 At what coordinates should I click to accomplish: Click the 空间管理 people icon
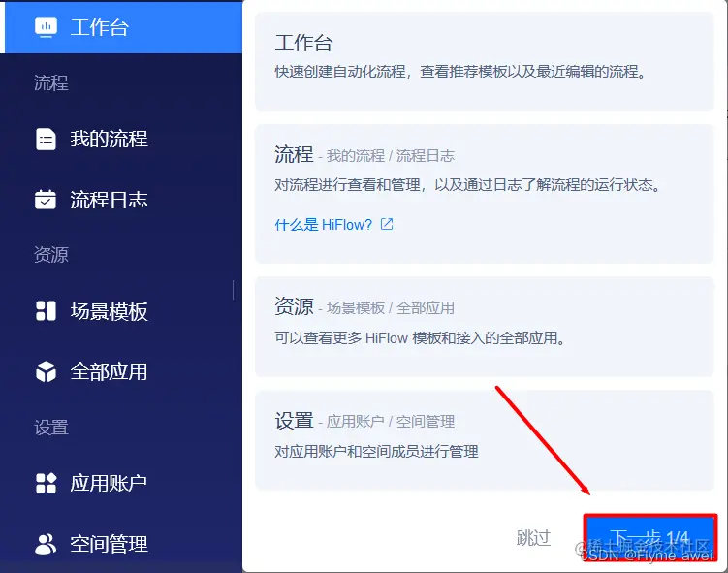(x=46, y=544)
